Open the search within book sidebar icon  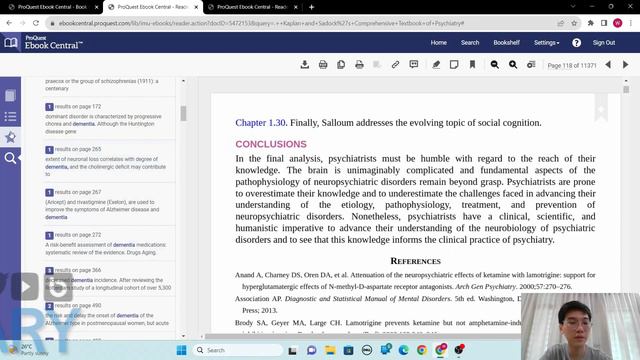tap(10, 158)
